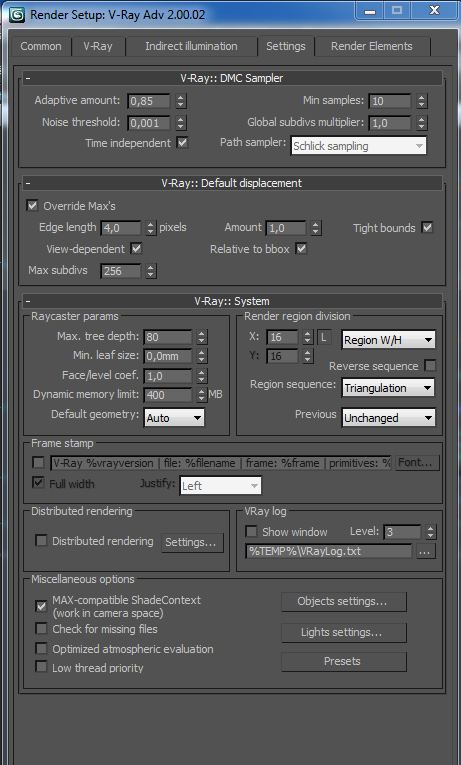Click the Max subdivs spinner arrows
Image resolution: width=461 pixels, height=765 pixels.
(151, 271)
